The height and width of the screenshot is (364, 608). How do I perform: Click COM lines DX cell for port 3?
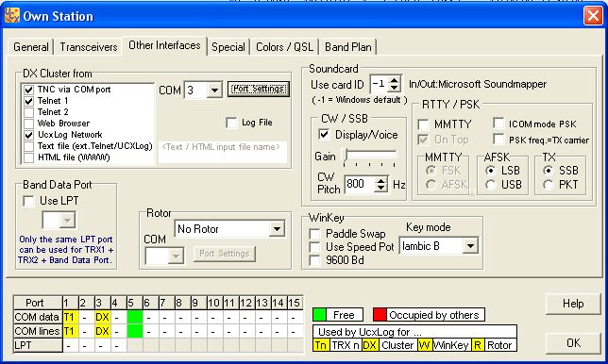[x=102, y=331]
